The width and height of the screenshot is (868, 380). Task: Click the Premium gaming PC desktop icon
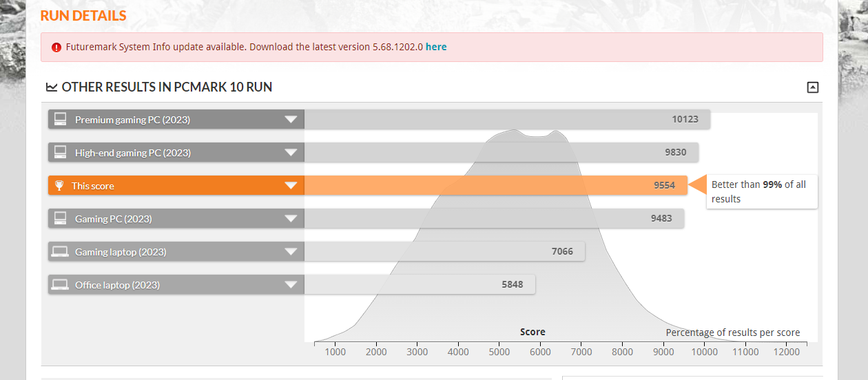click(60, 119)
